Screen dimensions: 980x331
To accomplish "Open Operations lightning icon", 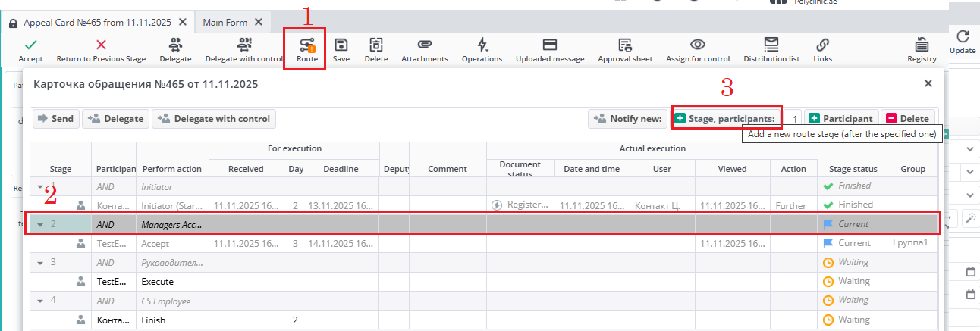I will (482, 45).
